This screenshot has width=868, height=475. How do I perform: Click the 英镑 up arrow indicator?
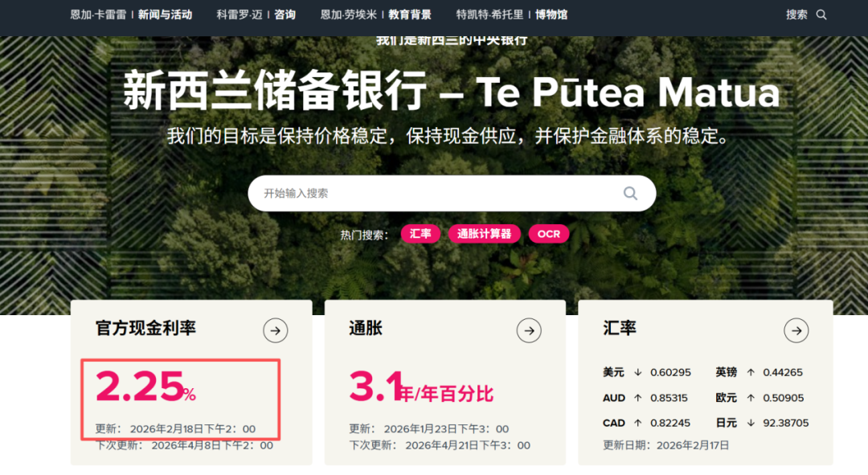click(x=751, y=372)
